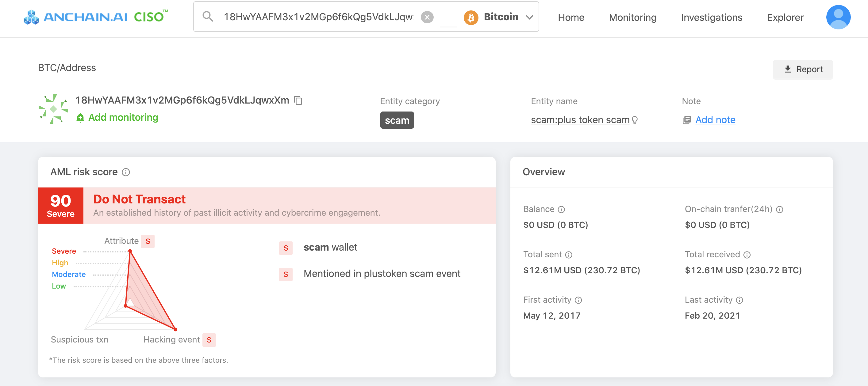This screenshot has width=868, height=386.
Task: Click the search magnifier icon
Action: pyautogui.click(x=208, y=17)
